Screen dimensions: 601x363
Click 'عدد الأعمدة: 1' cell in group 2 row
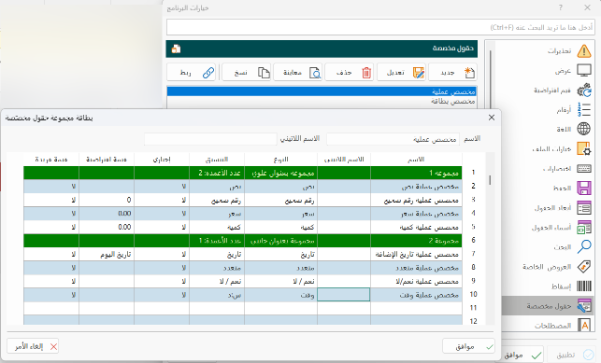[x=217, y=241]
